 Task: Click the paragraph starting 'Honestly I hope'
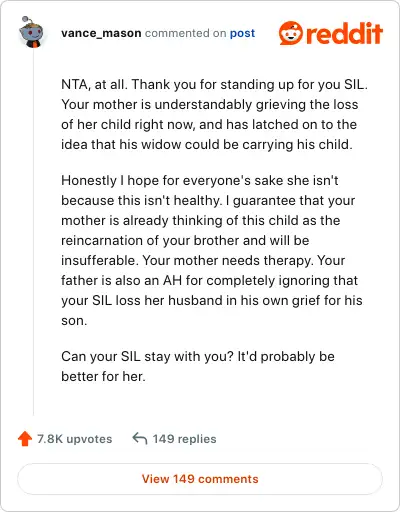tap(212, 250)
